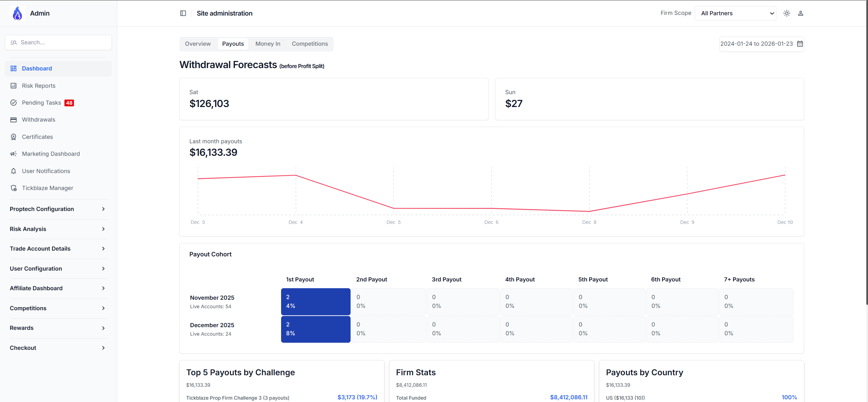
Task: Open the Tickblaze Manager link
Action: pos(47,188)
